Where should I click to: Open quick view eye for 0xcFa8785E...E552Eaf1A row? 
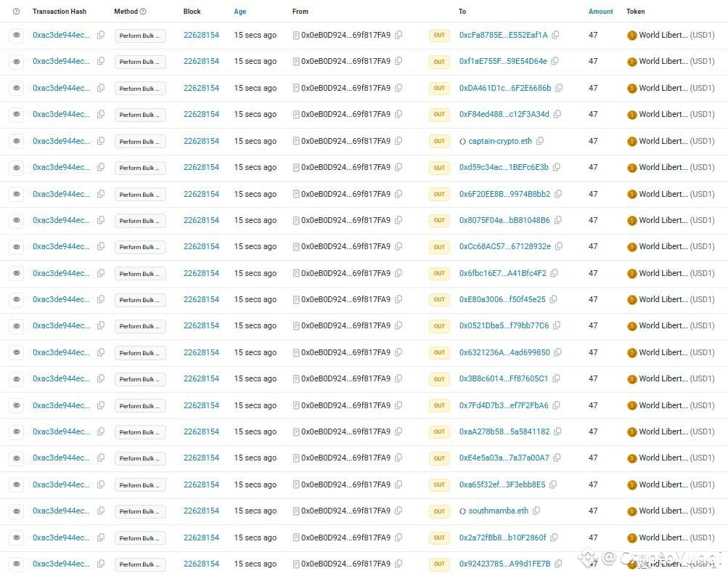[16, 36]
